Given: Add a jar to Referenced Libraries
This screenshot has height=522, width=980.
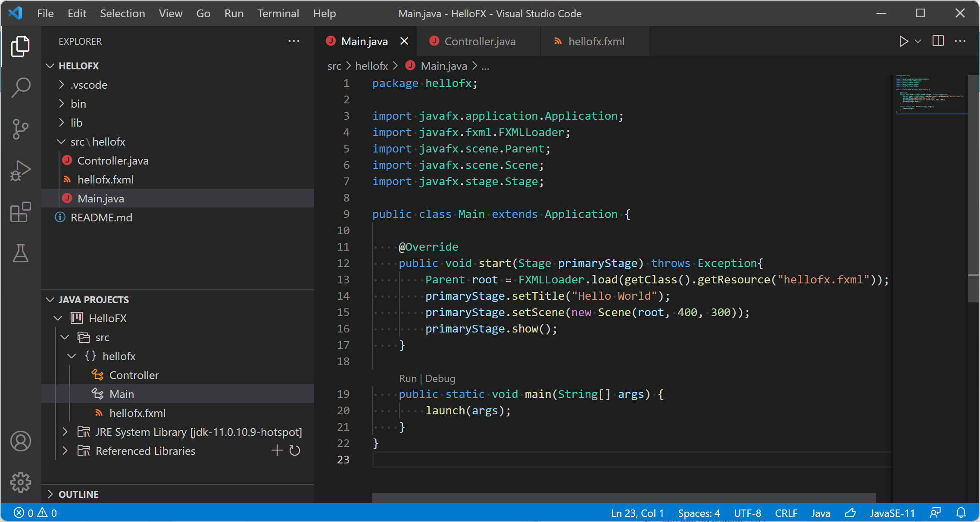Looking at the screenshot, I should tap(277, 451).
